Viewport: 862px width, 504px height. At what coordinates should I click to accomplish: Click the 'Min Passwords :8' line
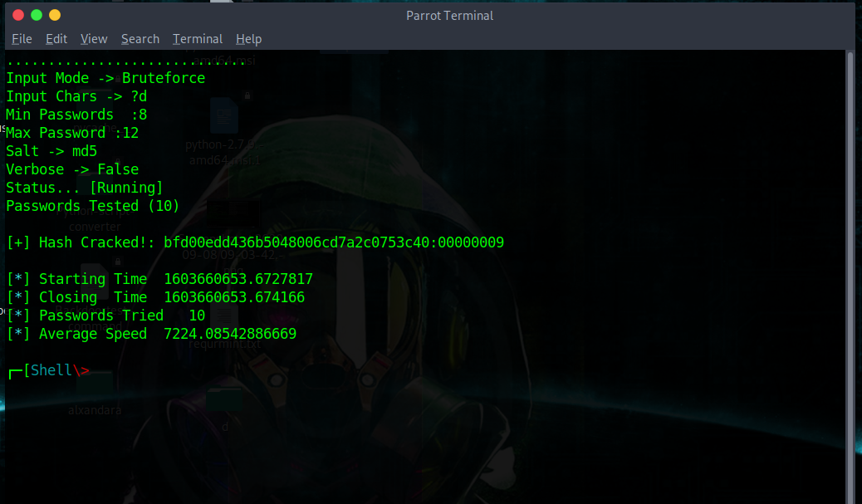[x=76, y=115]
